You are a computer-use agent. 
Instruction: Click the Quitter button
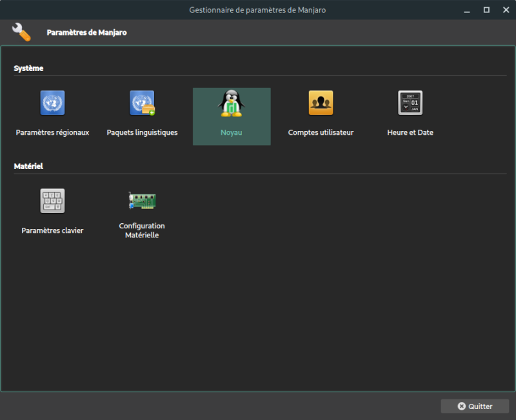(475, 406)
